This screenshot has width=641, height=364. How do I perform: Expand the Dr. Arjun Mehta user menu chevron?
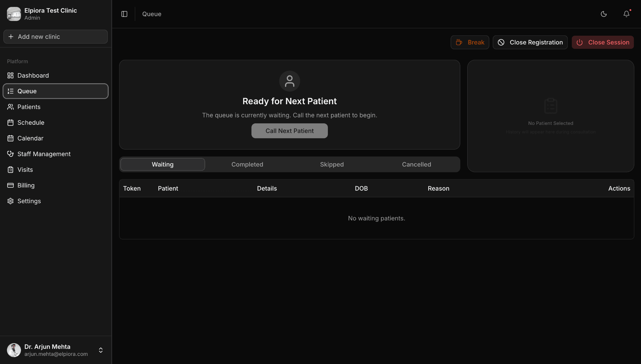click(x=101, y=350)
